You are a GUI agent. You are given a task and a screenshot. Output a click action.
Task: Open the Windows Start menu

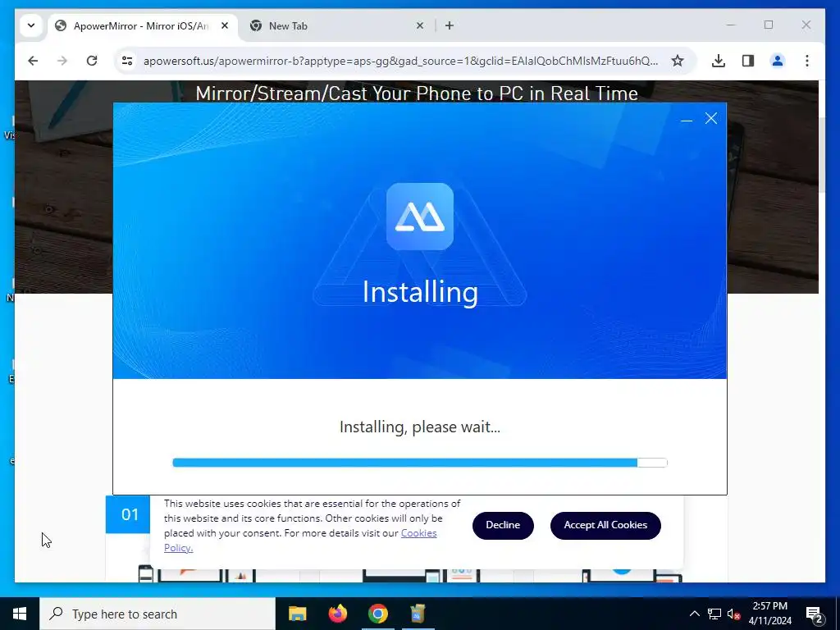click(x=20, y=614)
